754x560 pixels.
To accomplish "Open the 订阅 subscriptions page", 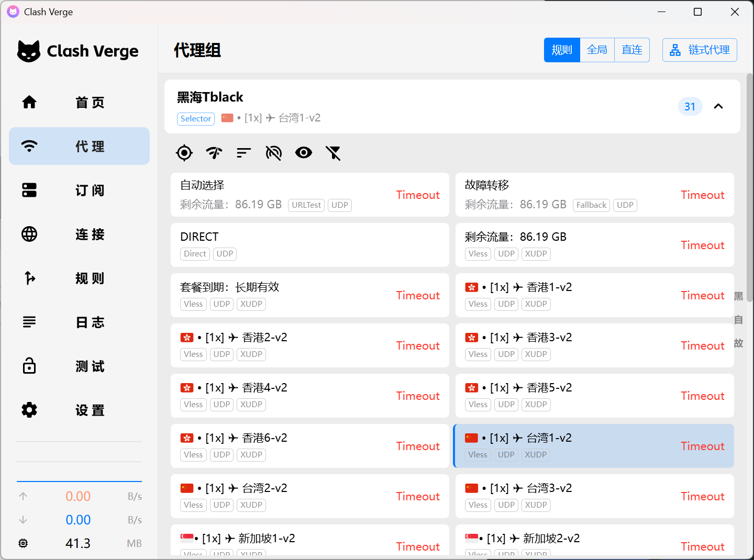I will point(79,190).
